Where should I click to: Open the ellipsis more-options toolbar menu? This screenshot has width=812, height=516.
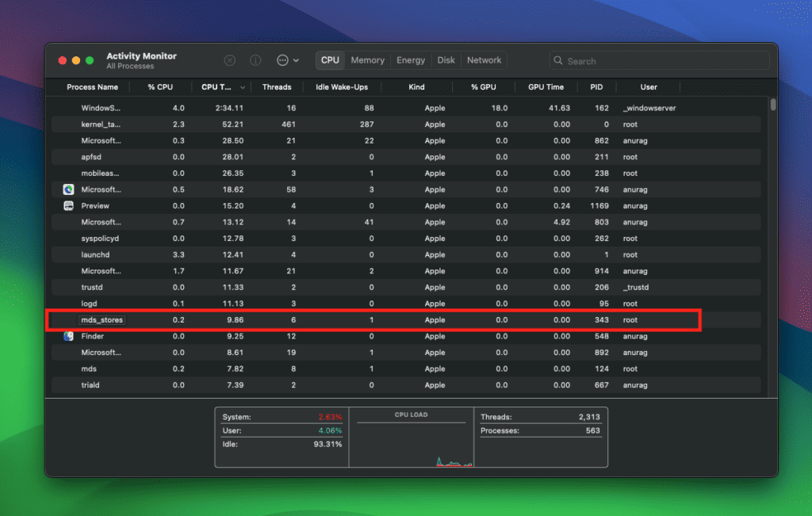[282, 60]
